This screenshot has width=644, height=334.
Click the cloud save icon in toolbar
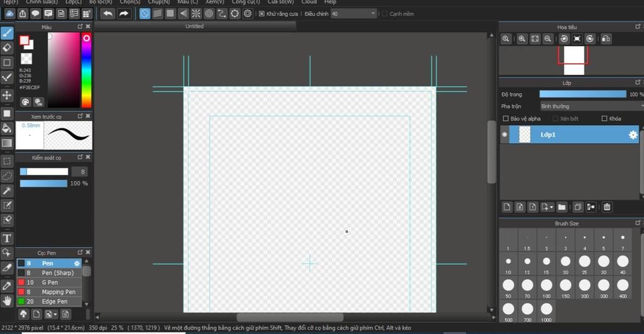[9, 14]
